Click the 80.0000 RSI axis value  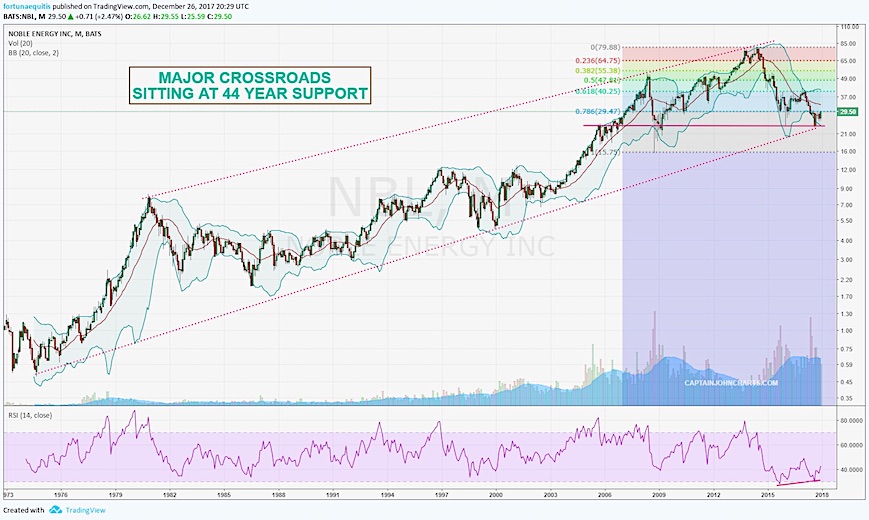(852, 421)
